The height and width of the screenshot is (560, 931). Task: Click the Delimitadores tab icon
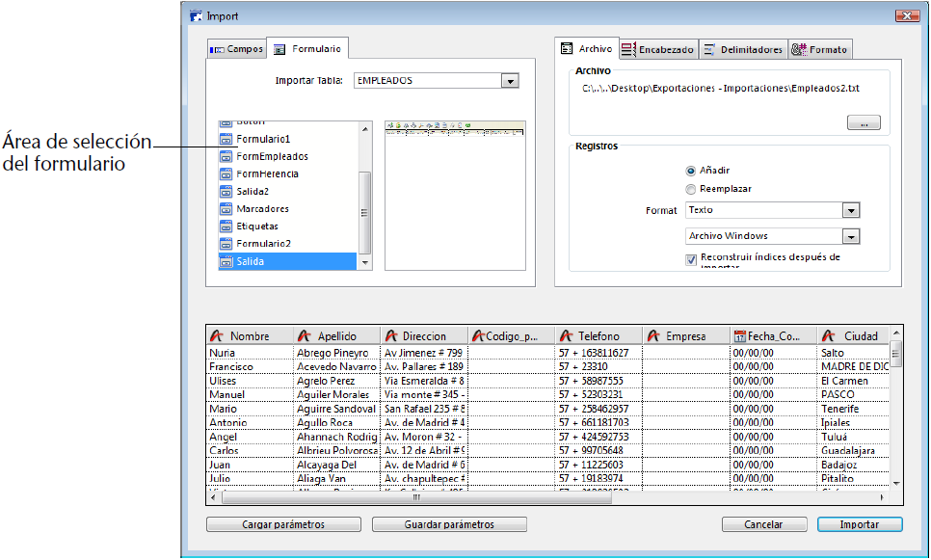(708, 49)
